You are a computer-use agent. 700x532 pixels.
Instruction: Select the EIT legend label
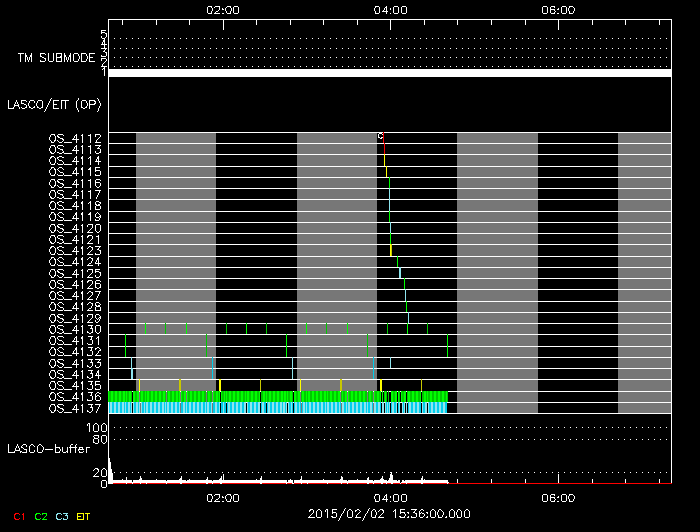point(83,515)
